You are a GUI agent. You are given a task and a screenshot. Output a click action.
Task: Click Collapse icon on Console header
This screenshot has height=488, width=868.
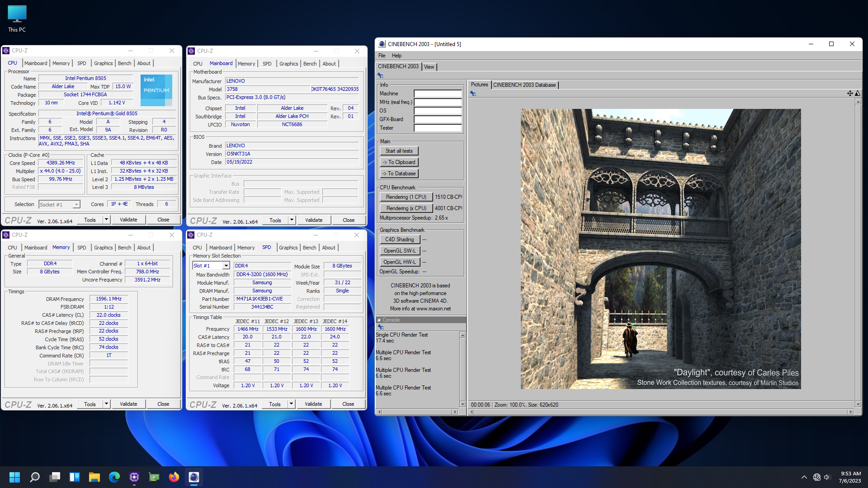[379, 320]
